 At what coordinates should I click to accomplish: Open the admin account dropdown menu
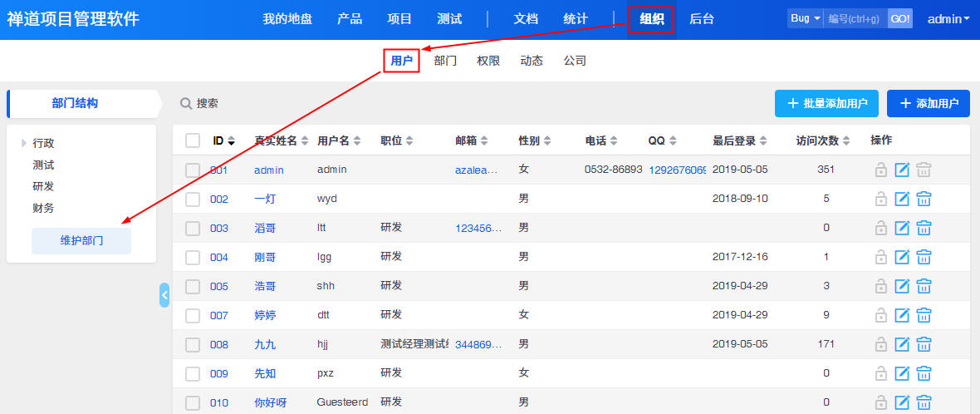pos(948,19)
